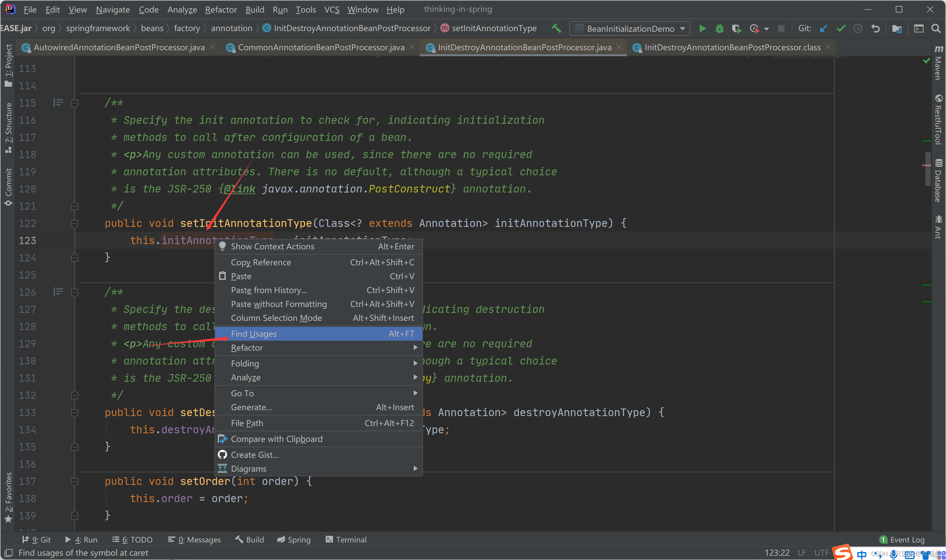This screenshot has width=946, height=560.
Task: Collapse the javadoc fold at line 115
Action: click(75, 103)
